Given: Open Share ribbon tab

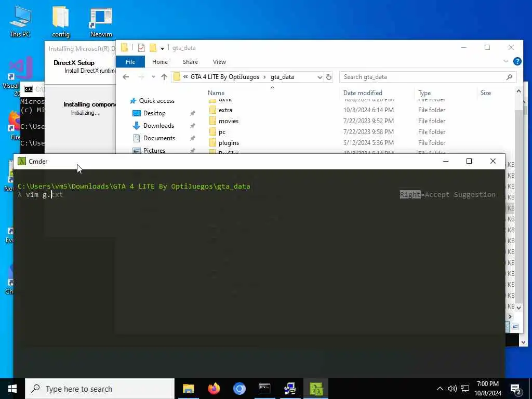Looking at the screenshot, I should [190, 62].
